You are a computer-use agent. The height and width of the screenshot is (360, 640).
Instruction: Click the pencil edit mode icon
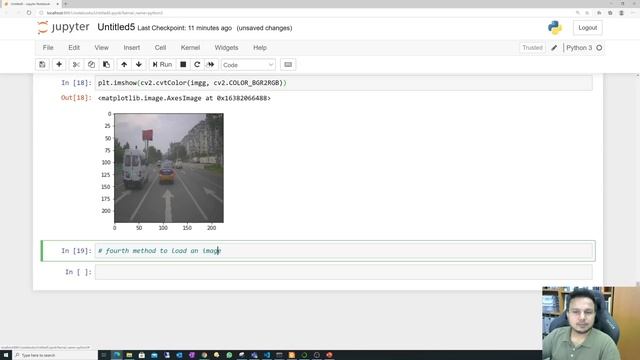(x=554, y=48)
